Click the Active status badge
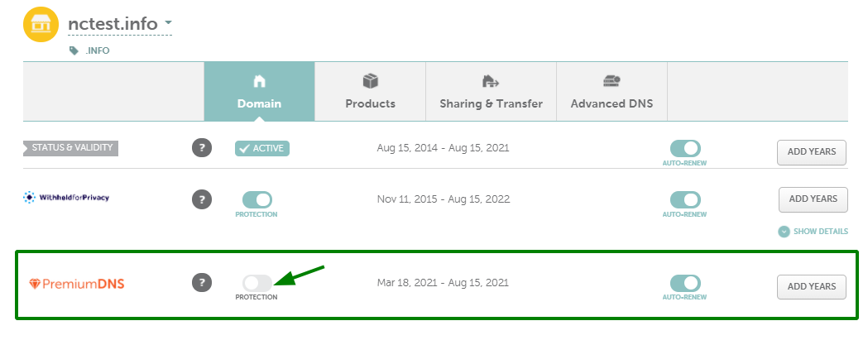The height and width of the screenshot is (340, 868). coord(261,148)
